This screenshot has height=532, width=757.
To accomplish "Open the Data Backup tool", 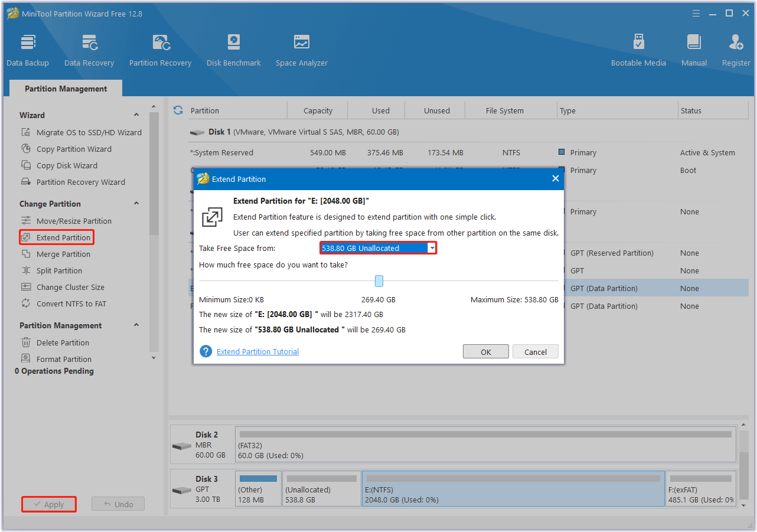I will pyautogui.click(x=28, y=50).
